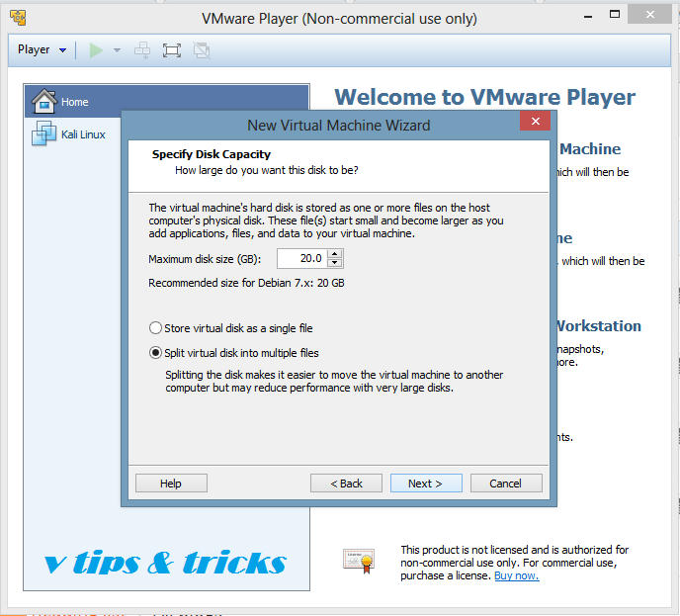The image size is (680, 616).
Task: Click the full screen mode icon
Action: click(x=172, y=50)
